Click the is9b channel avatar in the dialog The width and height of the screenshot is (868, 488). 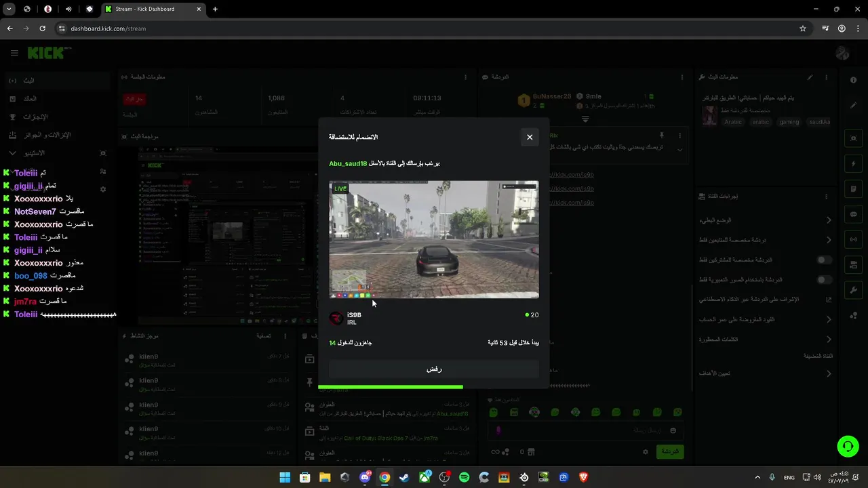(336, 319)
